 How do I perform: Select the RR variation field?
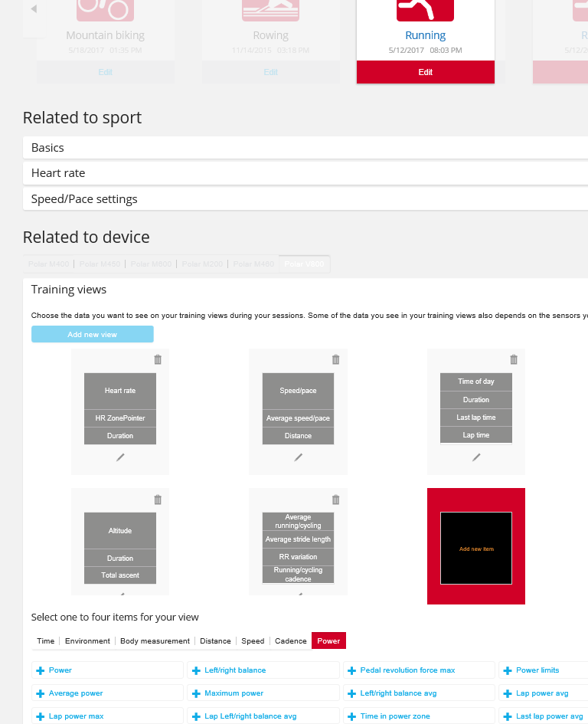[x=298, y=557]
